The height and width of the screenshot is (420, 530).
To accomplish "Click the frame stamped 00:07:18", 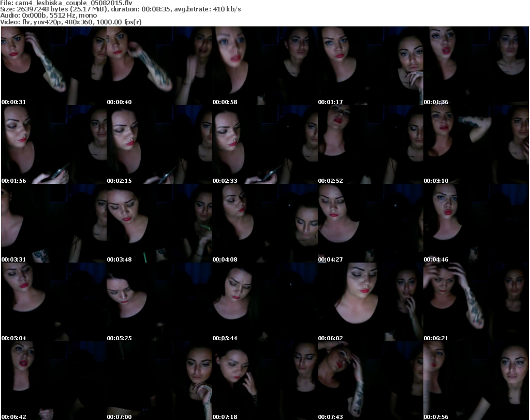I will 265,381.
